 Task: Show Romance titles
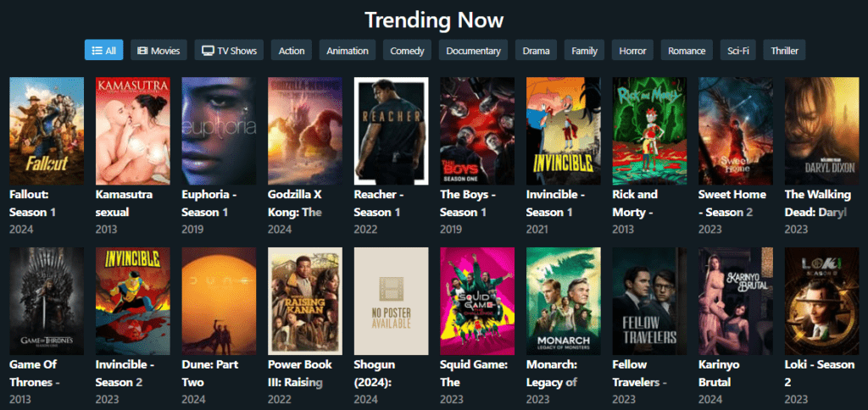(x=687, y=50)
